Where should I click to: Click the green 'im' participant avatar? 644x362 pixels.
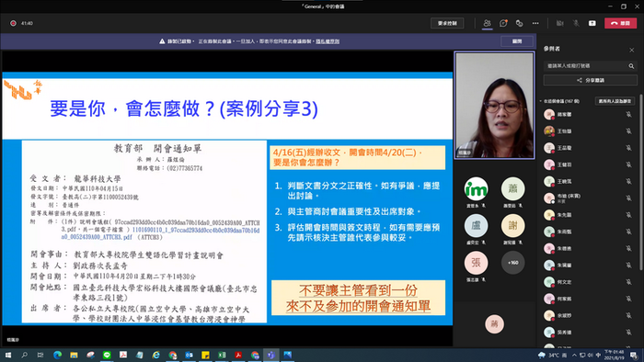click(x=476, y=189)
